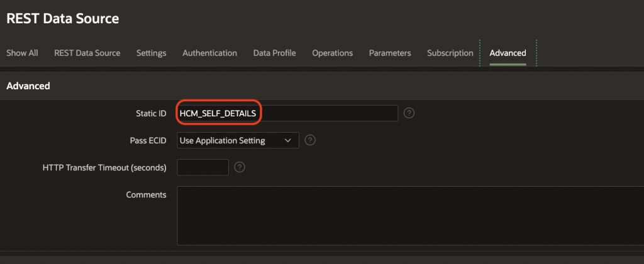The image size is (644, 264).
Task: Click the Comments field label
Action: click(146, 195)
